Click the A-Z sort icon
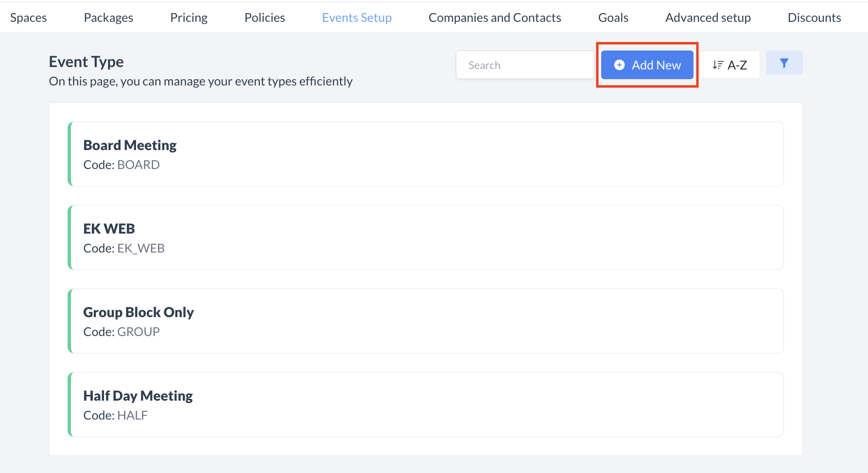 pyautogui.click(x=719, y=64)
